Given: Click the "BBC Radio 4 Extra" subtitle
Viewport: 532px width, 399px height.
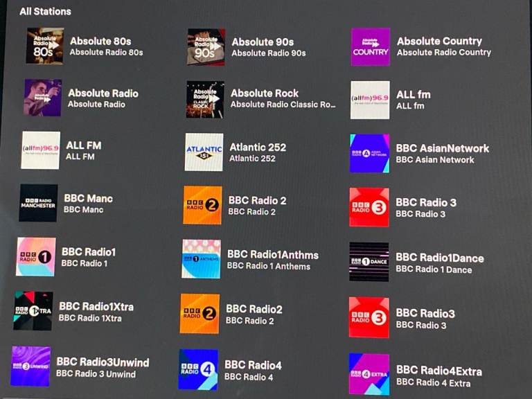Looking at the screenshot, I should click(x=433, y=383).
